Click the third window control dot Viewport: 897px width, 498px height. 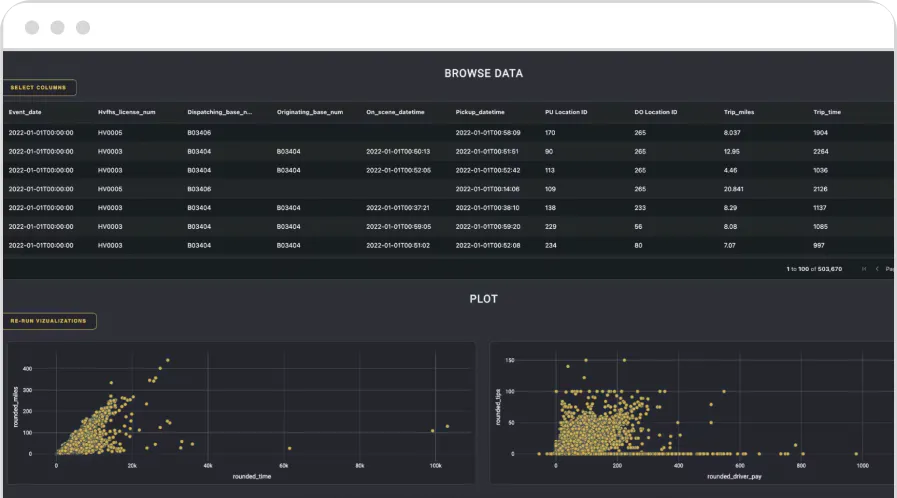coord(83,27)
